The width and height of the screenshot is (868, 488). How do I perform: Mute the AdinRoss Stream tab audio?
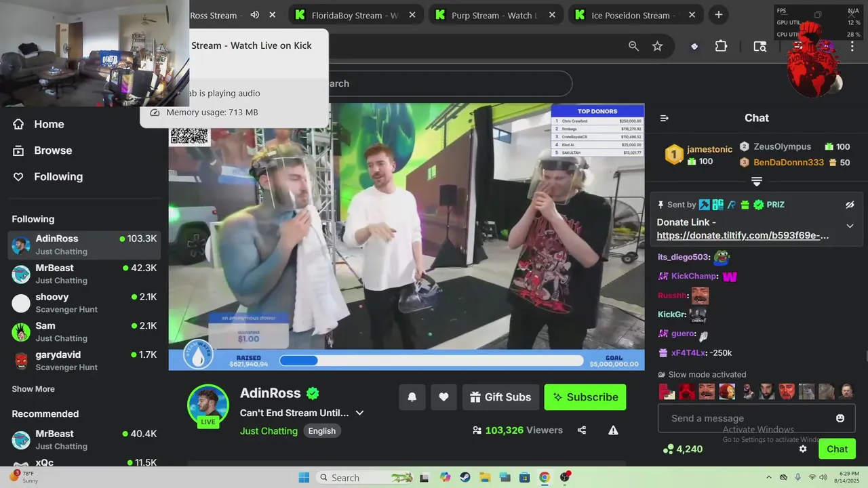pos(255,15)
